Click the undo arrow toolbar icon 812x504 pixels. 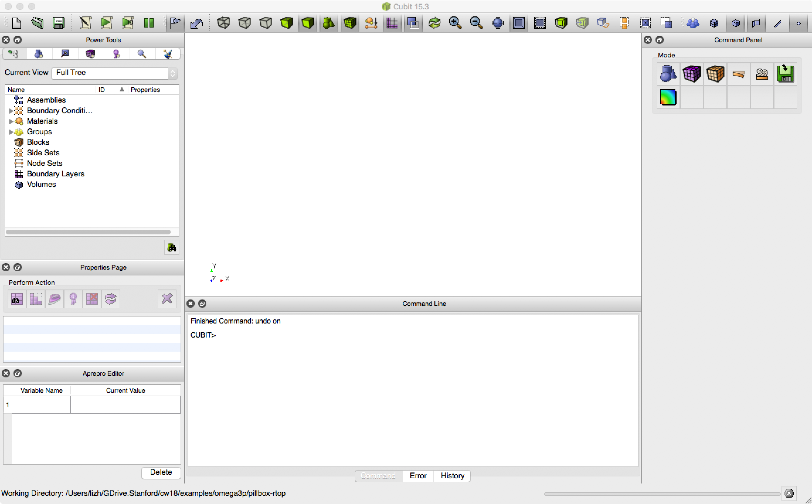click(196, 23)
